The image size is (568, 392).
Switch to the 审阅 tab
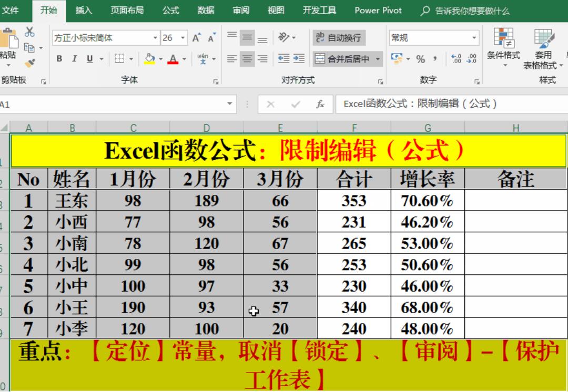pos(241,10)
